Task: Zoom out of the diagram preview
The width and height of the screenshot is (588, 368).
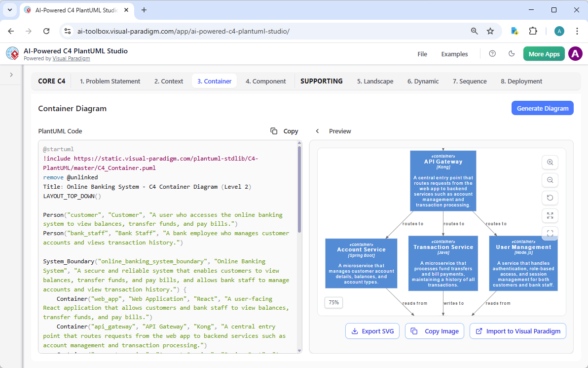Action: pyautogui.click(x=550, y=180)
